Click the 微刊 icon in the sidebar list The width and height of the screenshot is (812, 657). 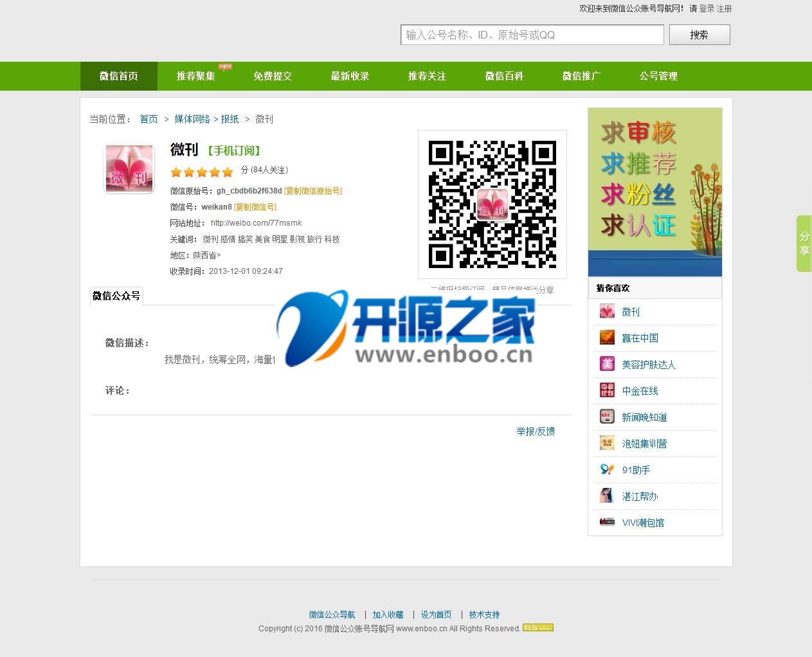tap(607, 311)
